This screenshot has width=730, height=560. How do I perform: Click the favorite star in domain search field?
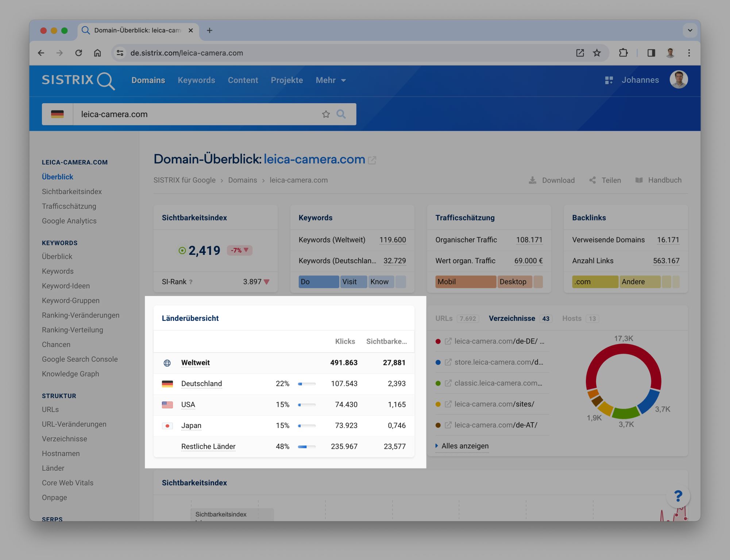click(326, 114)
